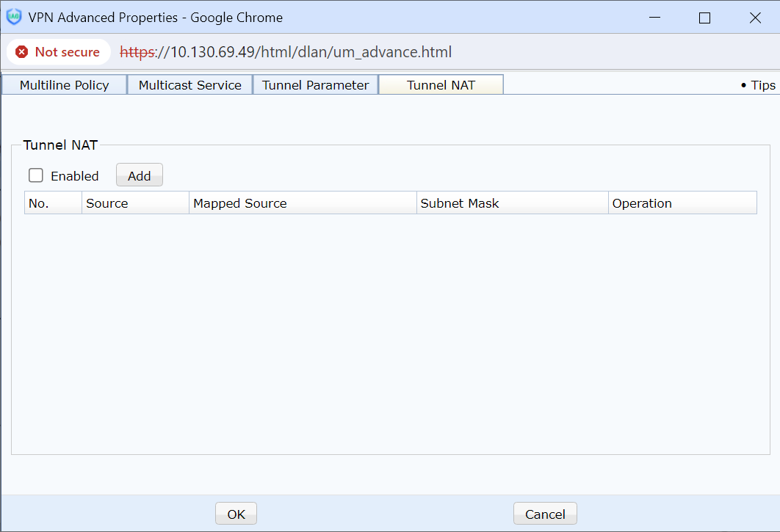780x532 pixels.
Task: Select the Tunnel NAT tab
Action: pyautogui.click(x=441, y=85)
